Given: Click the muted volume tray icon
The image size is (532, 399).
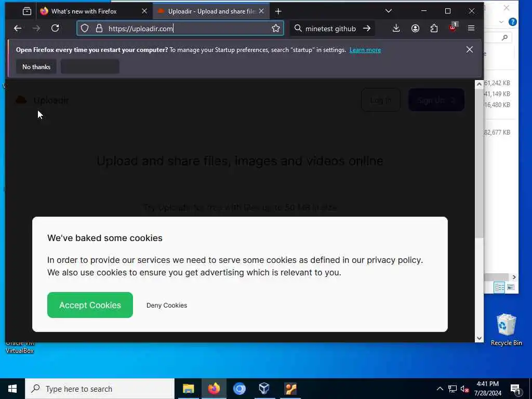Looking at the screenshot, I should pos(464,389).
